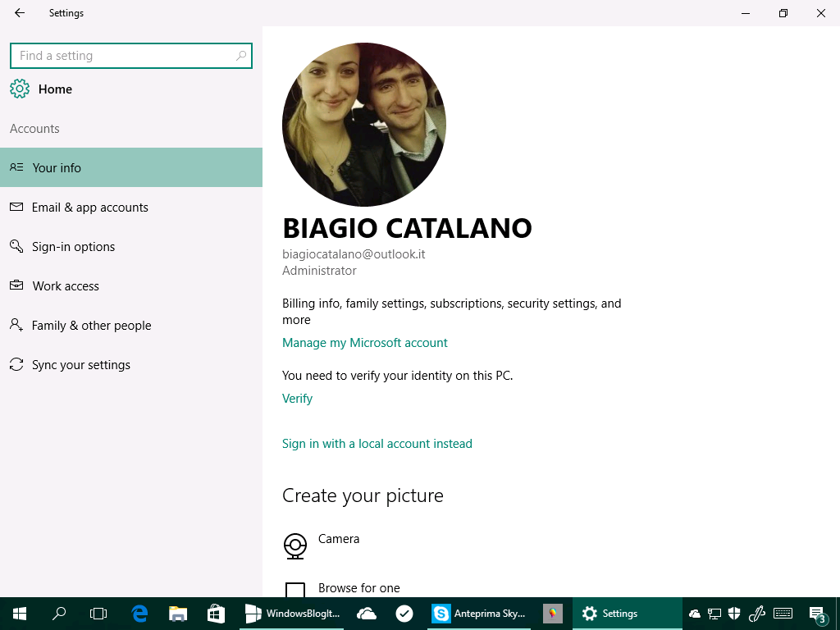Screen dimensions: 840x630
Task: Click the envelope icon beside Email & app accounts
Action: pyautogui.click(x=16, y=207)
